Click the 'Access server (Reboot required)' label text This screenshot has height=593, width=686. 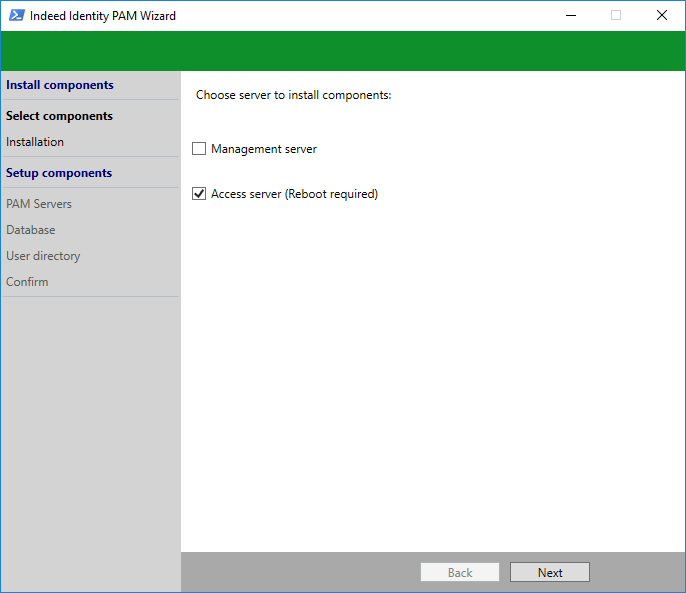click(x=294, y=194)
